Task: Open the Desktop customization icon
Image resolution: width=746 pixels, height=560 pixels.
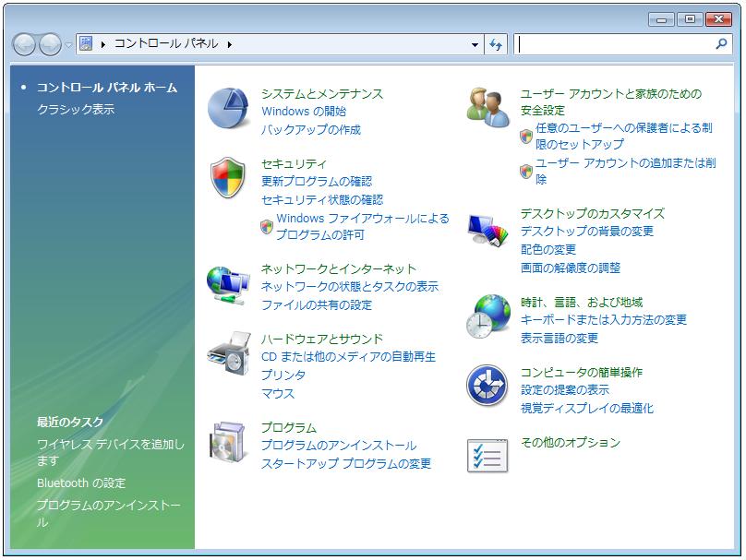Action: coord(487,229)
